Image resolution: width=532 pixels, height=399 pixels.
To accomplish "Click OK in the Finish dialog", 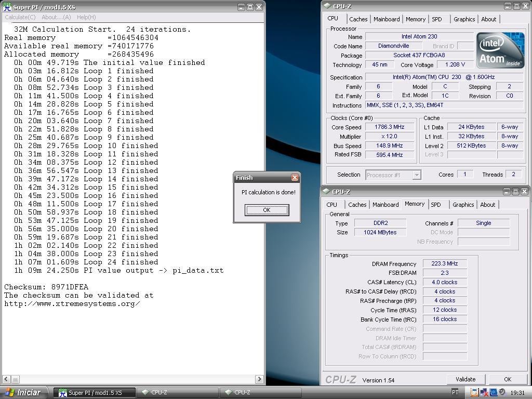I will 267,210.
